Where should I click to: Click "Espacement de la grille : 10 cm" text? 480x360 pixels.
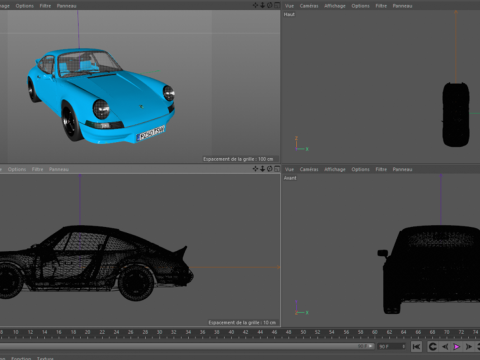click(x=242, y=322)
